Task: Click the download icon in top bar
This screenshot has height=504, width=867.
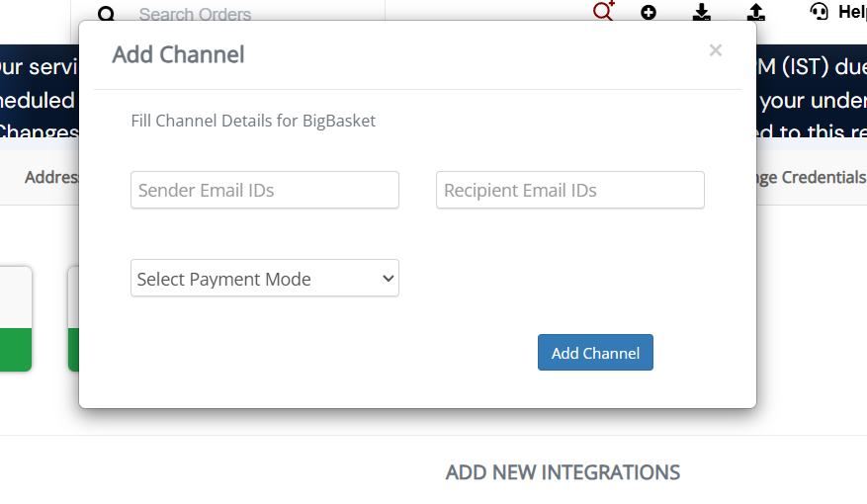Action: tap(702, 13)
